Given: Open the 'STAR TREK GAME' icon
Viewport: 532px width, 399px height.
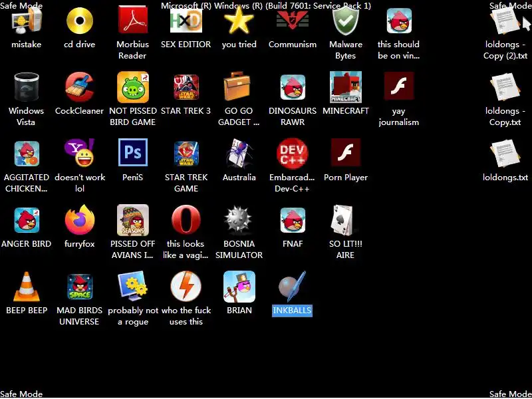Looking at the screenshot, I should point(186,154).
